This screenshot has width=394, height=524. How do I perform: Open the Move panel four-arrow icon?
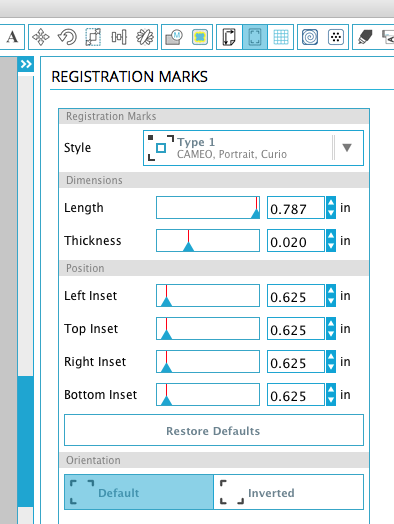pos(41,37)
